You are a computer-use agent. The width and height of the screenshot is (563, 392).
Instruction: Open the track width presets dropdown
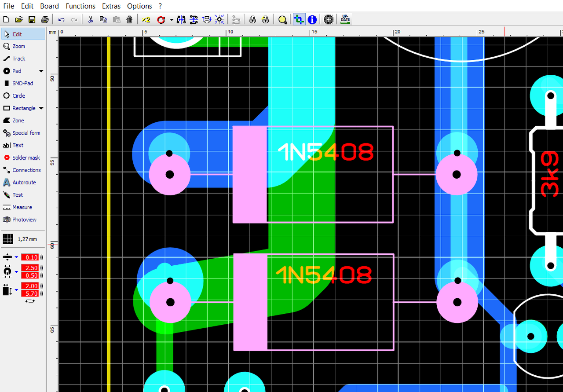pyautogui.click(x=17, y=257)
